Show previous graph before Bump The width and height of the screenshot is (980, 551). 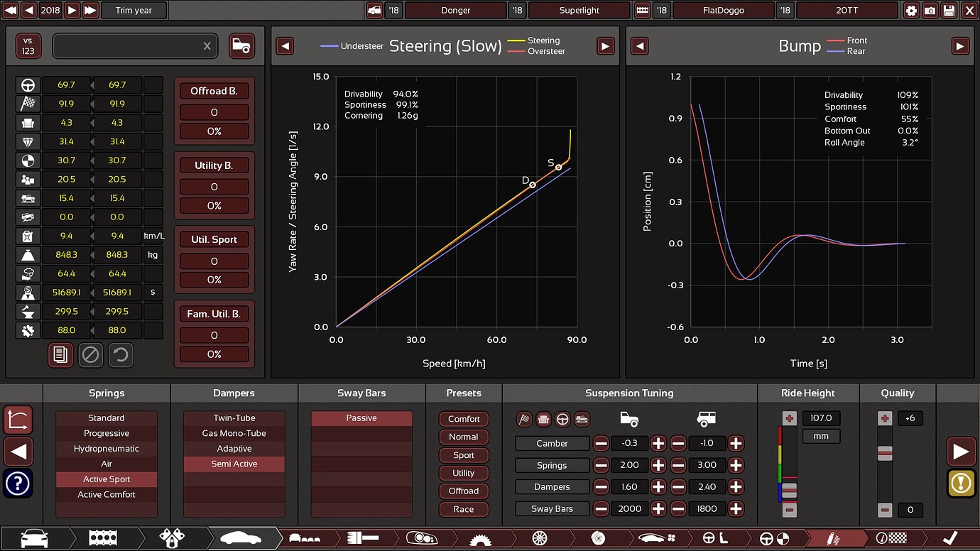(x=639, y=46)
